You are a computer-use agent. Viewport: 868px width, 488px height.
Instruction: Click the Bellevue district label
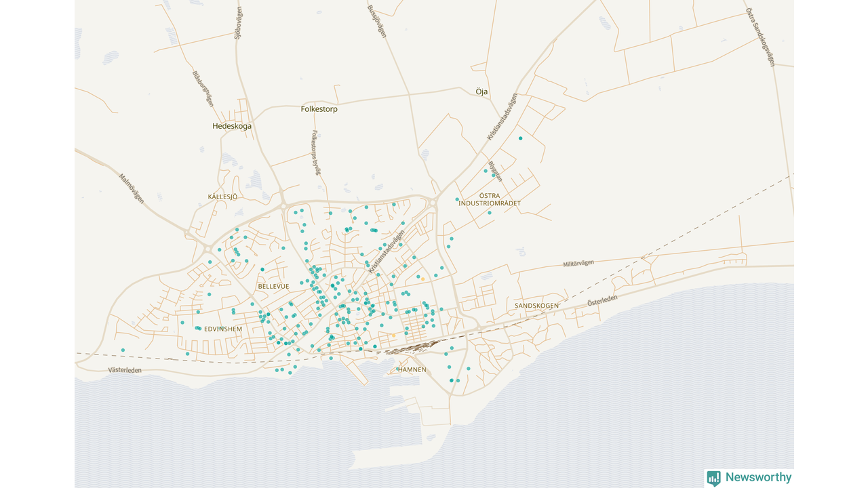(x=273, y=287)
